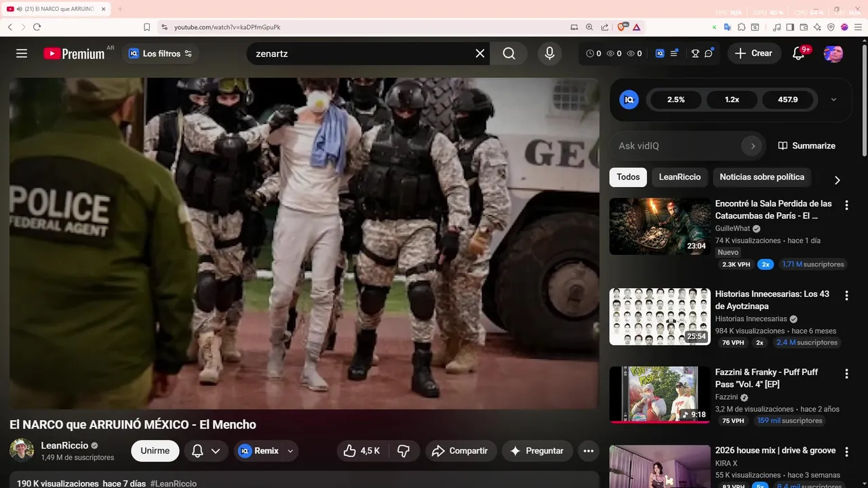868x488 pixels.
Task: Open Catacumbas de París video thumbnail
Action: coord(660,226)
